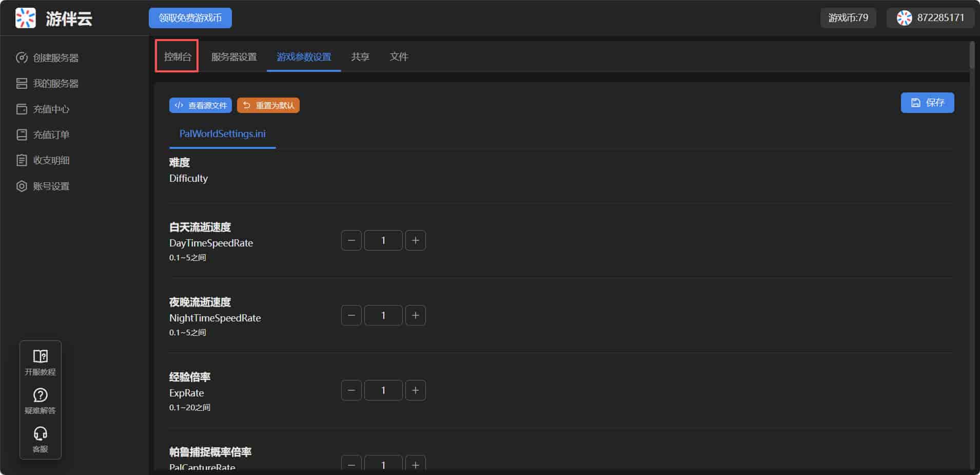Decrease NightTimeSpeedRate with the minus button
This screenshot has width=980, height=475.
coord(351,315)
